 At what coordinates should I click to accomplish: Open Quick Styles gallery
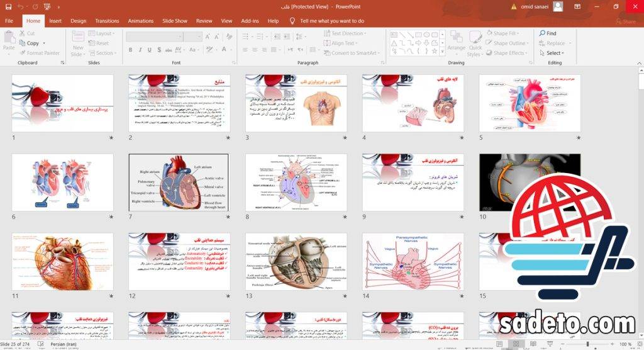pyautogui.click(x=475, y=44)
